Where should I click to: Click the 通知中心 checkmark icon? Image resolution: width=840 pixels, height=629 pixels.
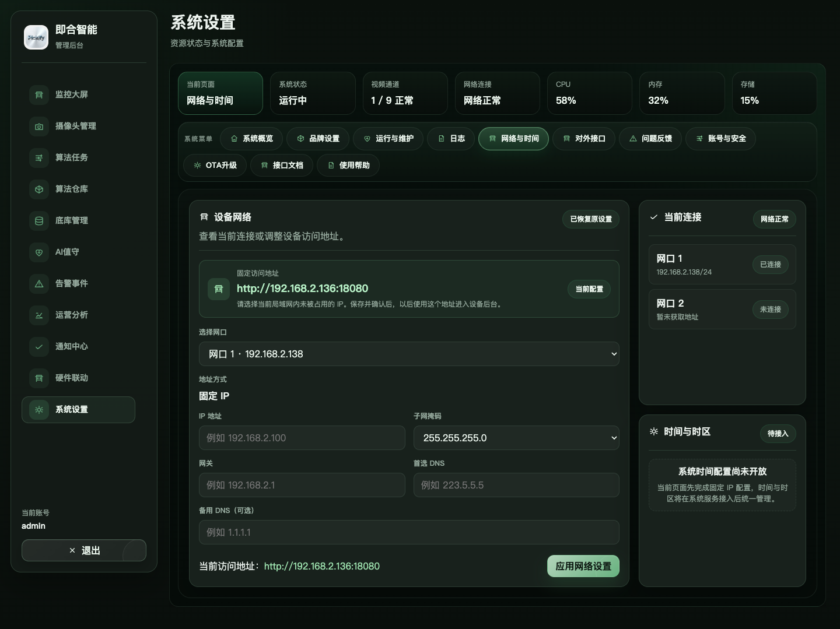(39, 346)
